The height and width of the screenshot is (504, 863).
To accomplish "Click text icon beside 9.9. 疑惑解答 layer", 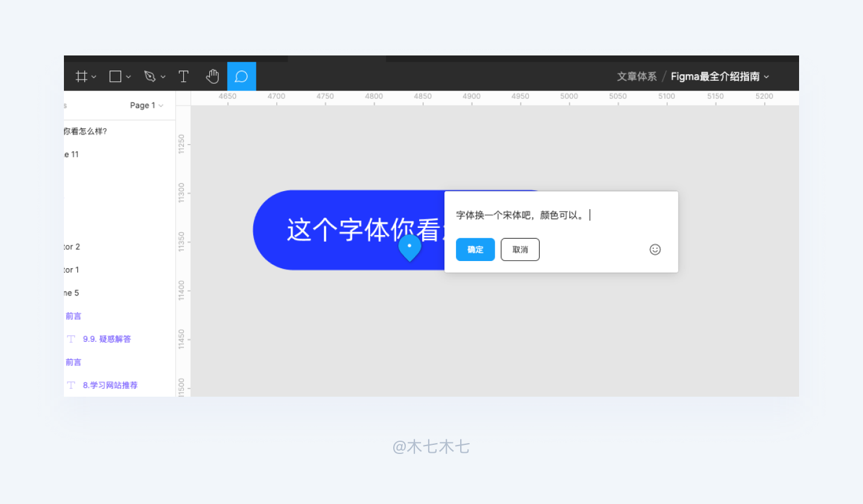I will 71,339.
